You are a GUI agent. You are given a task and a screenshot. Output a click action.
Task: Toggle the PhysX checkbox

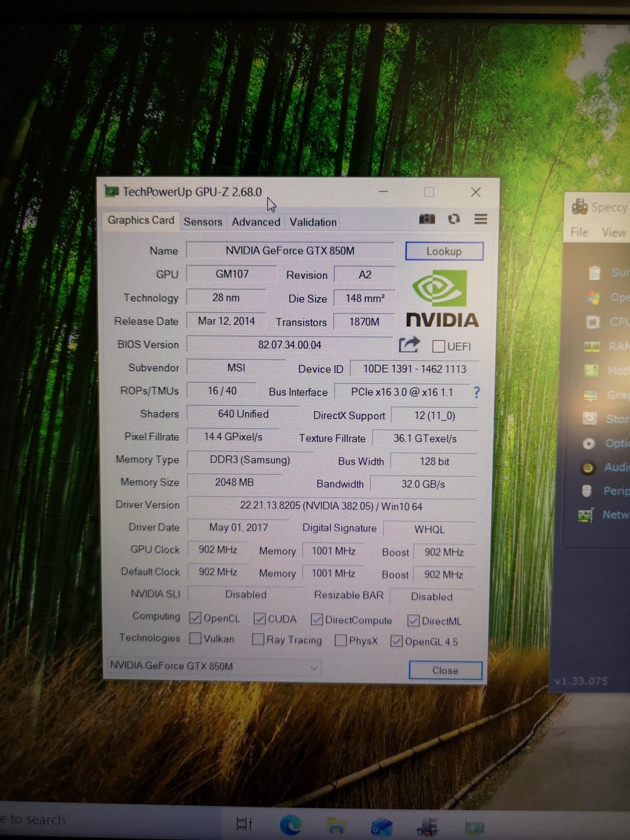[341, 640]
